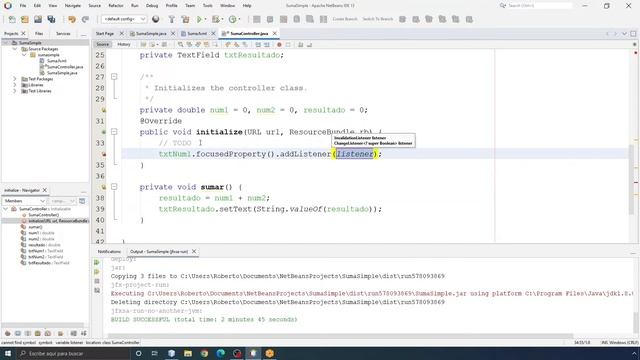Open the default config dropdown
This screenshot has width=640, height=360.
[124, 19]
